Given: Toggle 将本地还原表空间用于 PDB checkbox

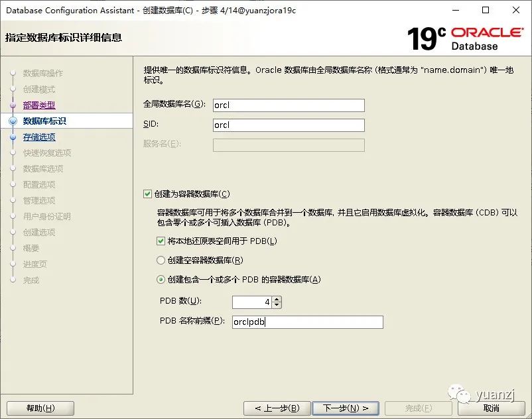Looking at the screenshot, I should coord(161,241).
